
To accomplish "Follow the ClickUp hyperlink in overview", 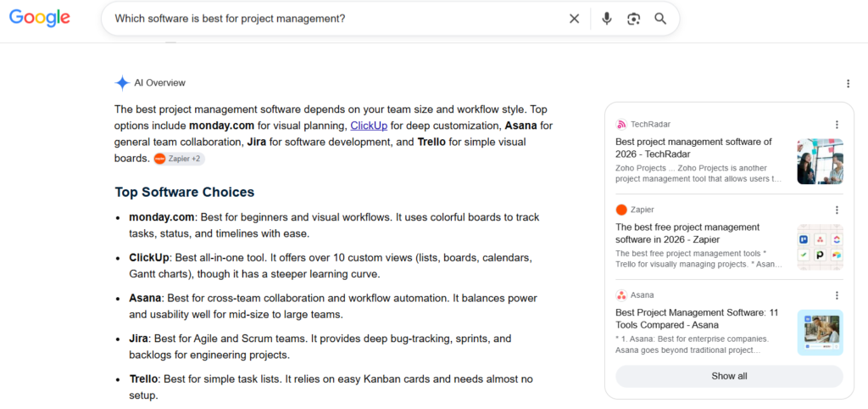I will click(x=369, y=126).
